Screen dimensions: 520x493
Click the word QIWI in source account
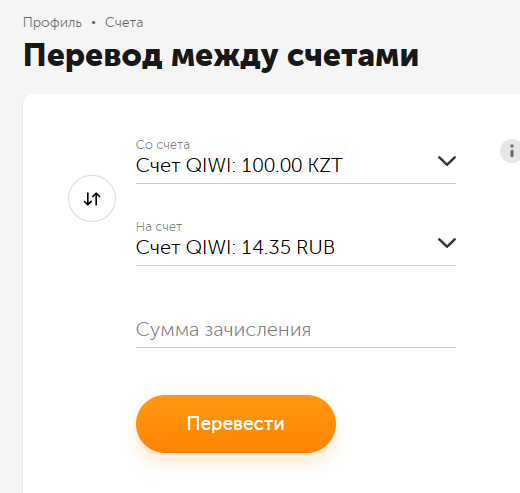211,165
